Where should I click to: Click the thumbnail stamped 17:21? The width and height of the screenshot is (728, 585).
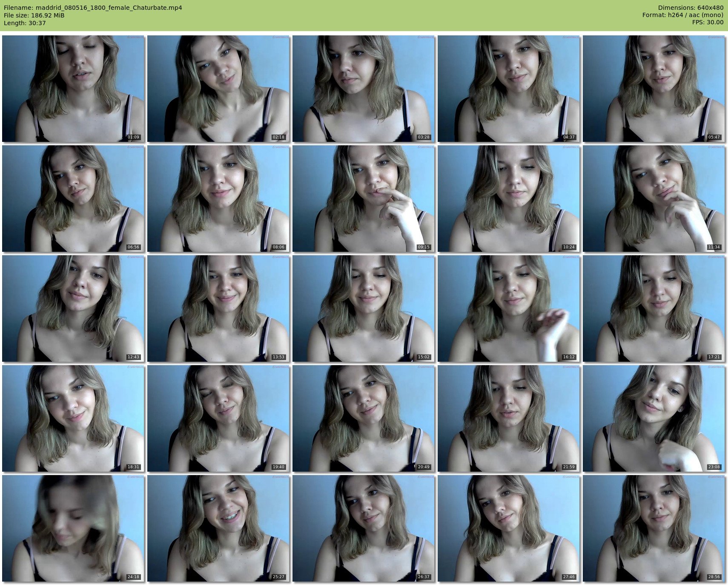point(654,308)
